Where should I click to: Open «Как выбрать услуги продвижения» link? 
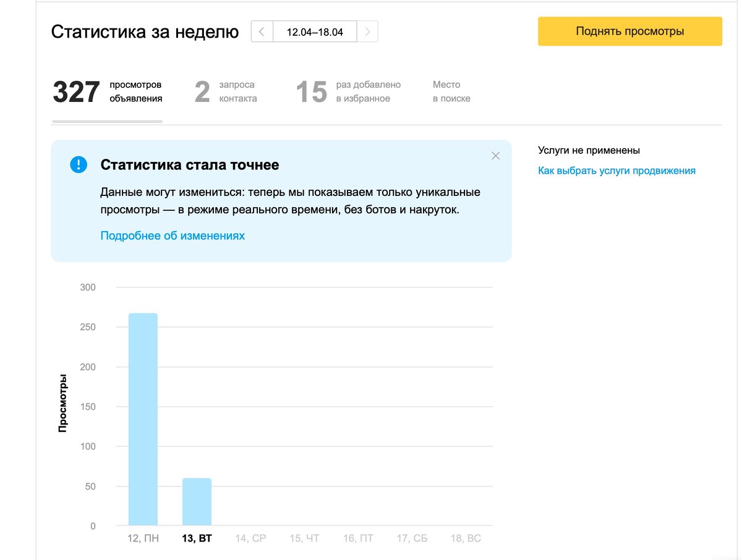coord(617,170)
